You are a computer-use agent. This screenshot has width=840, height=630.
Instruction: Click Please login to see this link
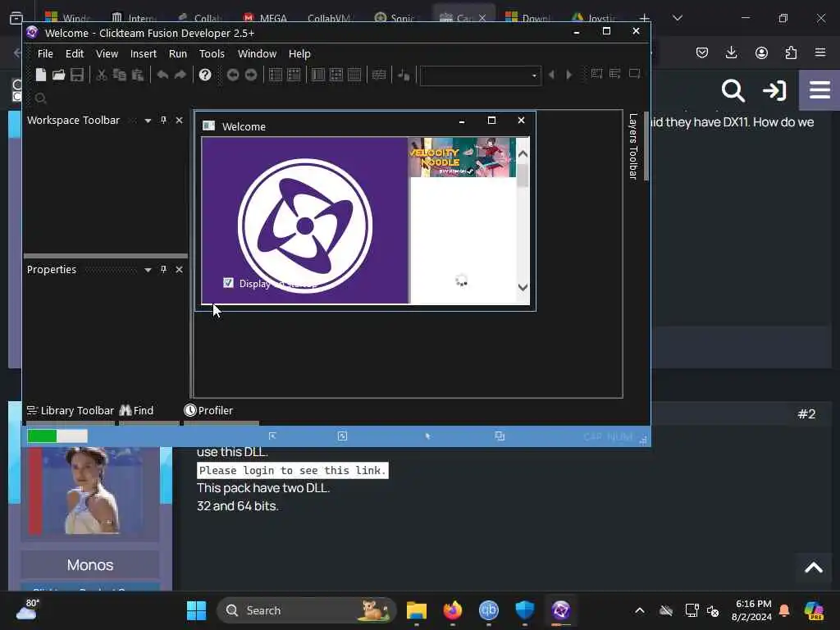[293, 470]
